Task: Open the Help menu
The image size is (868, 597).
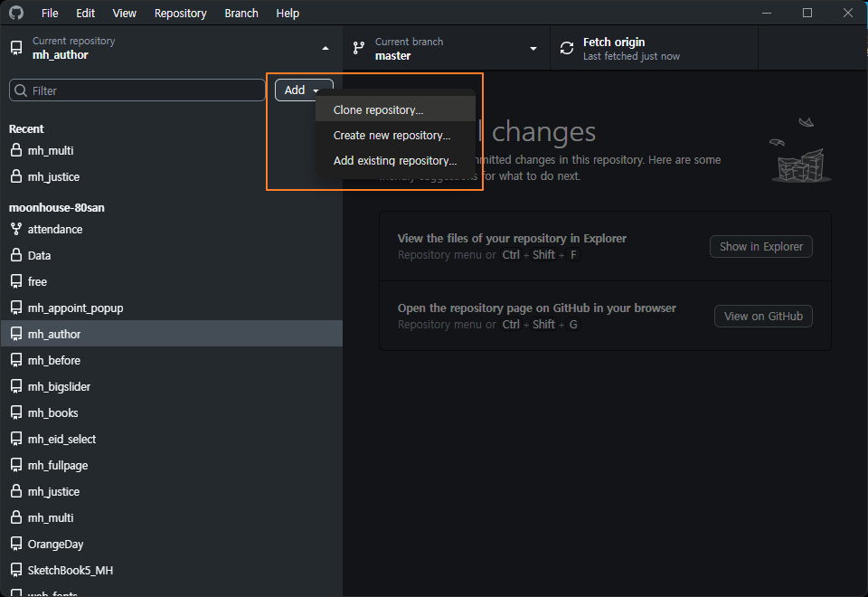Action: pos(288,13)
